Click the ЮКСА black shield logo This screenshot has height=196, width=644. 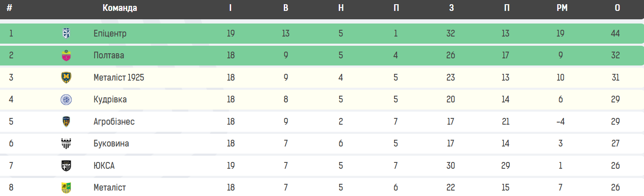click(x=66, y=165)
